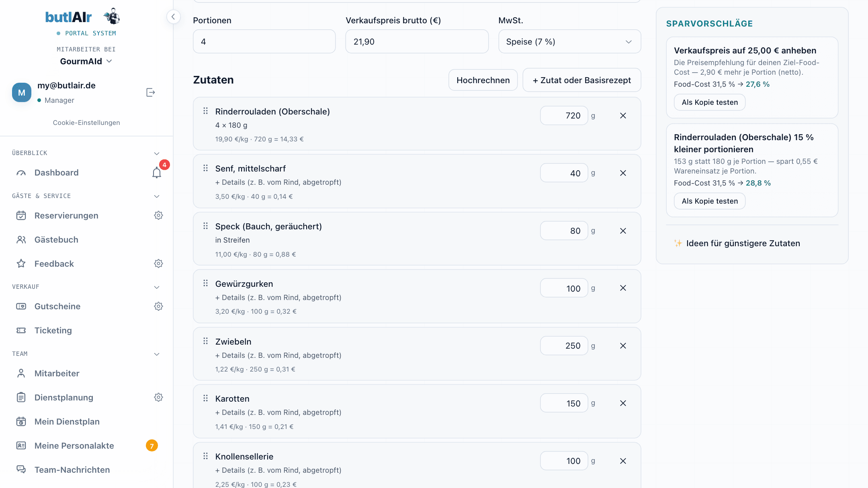Image resolution: width=868 pixels, height=488 pixels.
Task: Remove Zwiebeln ingredient with X
Action: 623,346
